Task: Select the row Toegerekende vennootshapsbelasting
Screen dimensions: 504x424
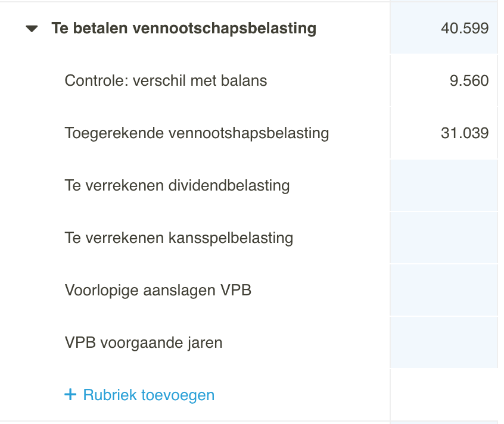Action: click(x=197, y=133)
